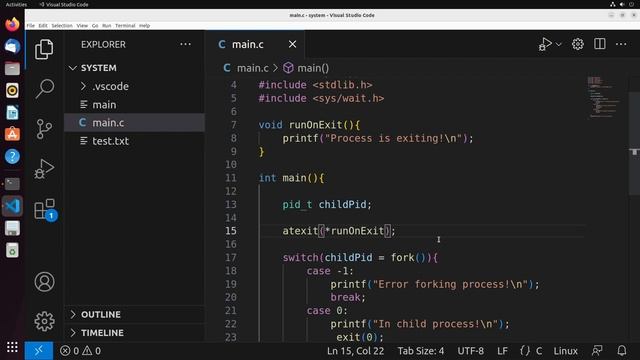Screen dimensions: 640x360
Task: Open the Manage gear in the activity bar
Action: [x=44, y=321]
